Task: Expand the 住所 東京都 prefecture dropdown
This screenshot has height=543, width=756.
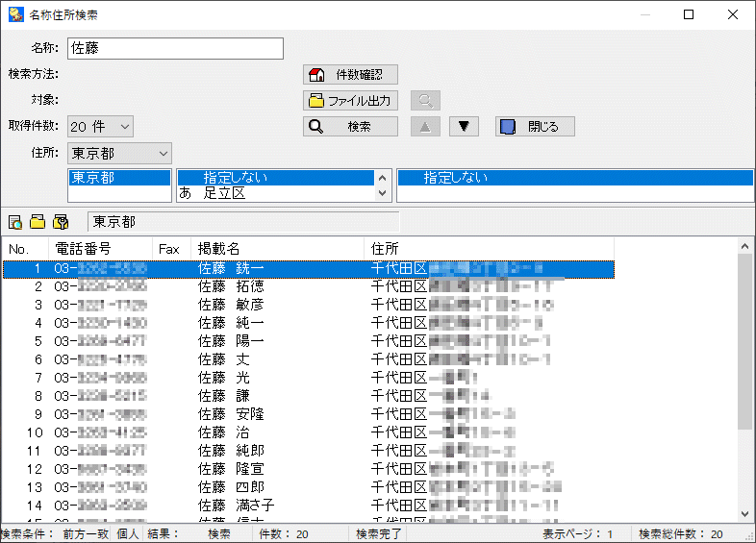Action: [119, 154]
